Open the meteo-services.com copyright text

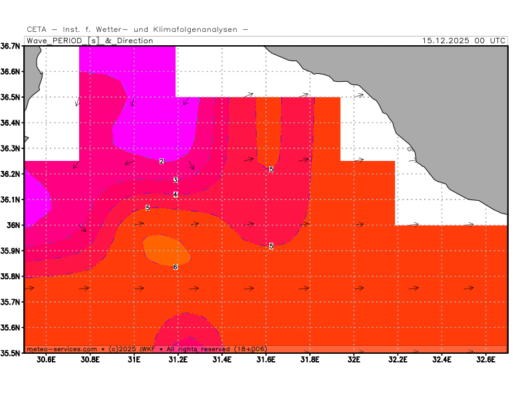click(146, 348)
